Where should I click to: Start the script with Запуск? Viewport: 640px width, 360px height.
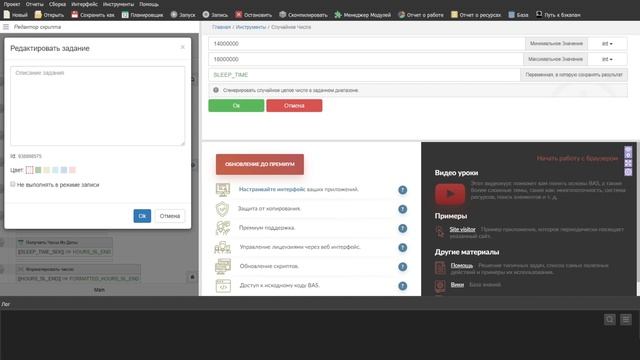(182, 15)
